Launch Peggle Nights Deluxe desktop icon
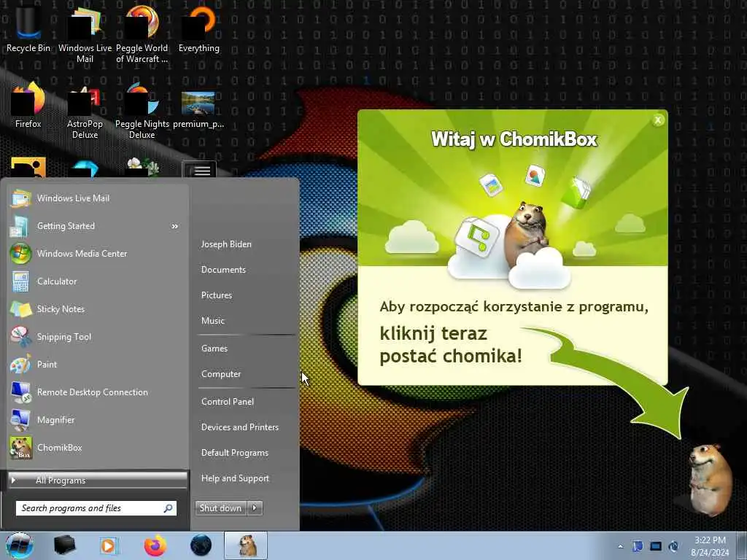747x560 pixels. point(142,111)
